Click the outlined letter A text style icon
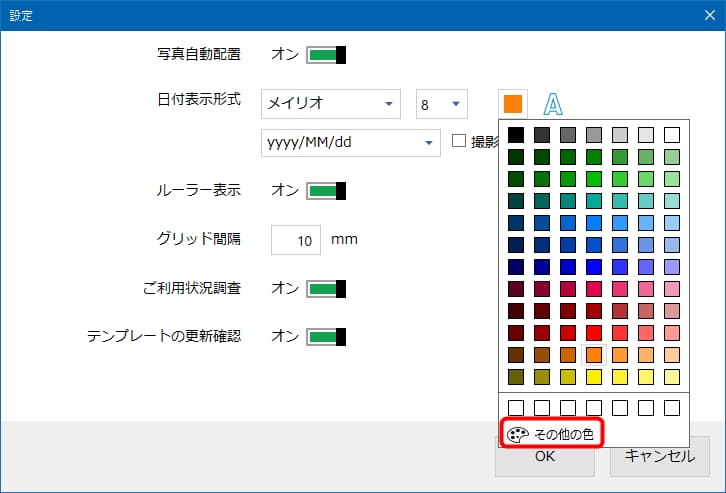Screen dimensions: 726x493 tap(553, 104)
